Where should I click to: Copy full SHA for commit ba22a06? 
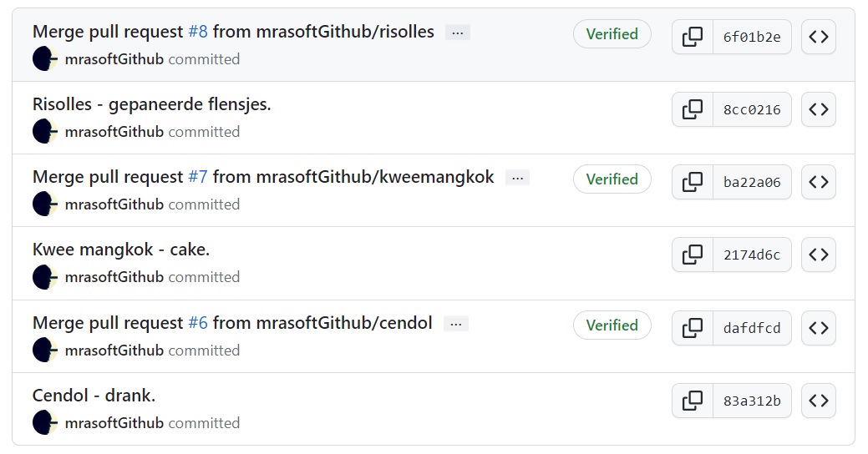pos(693,182)
